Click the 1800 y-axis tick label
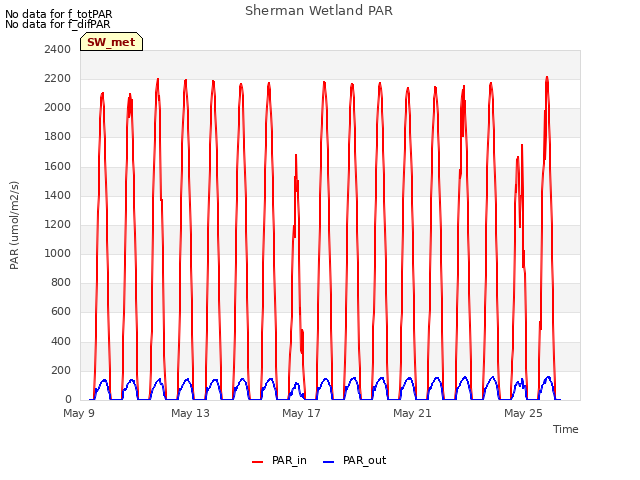 click(58, 137)
